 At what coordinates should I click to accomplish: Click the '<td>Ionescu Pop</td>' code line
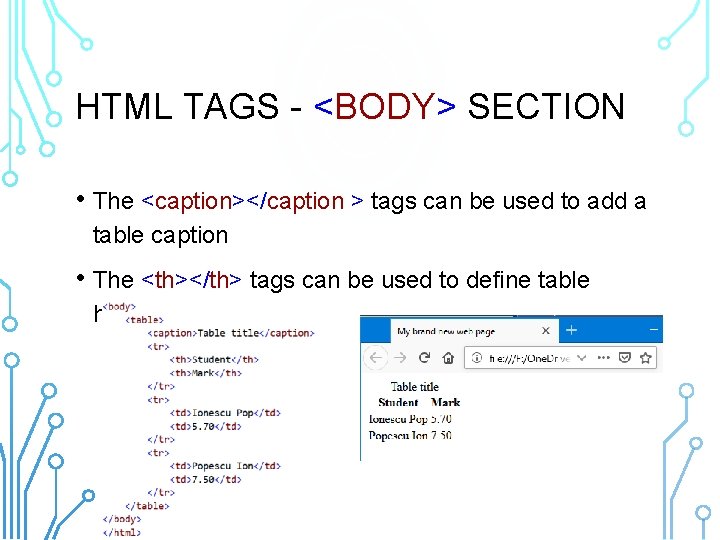(225, 413)
